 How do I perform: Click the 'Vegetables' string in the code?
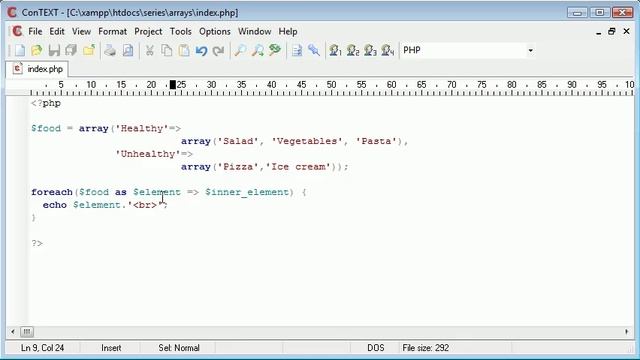pos(307,141)
